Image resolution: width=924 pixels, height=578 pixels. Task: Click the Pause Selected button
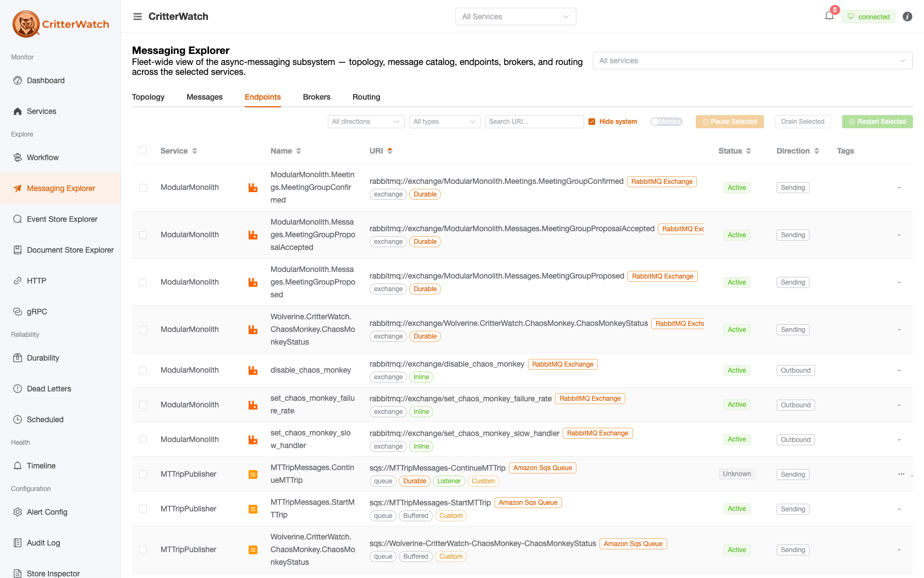[x=730, y=122]
